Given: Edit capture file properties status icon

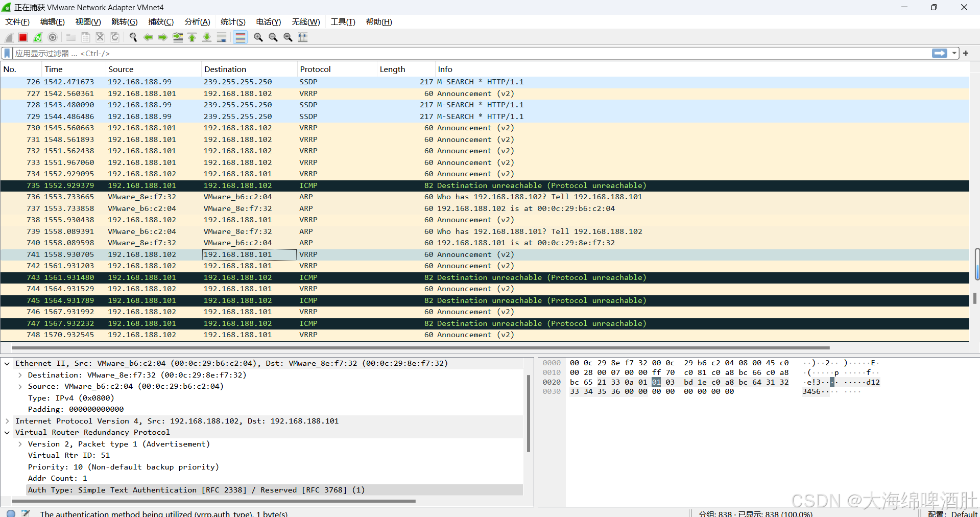Looking at the screenshot, I should point(26,513).
